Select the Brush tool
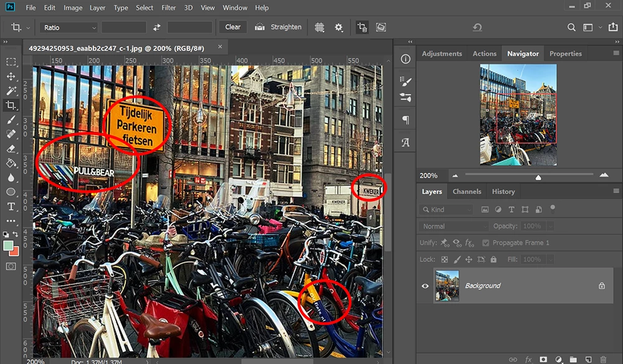The height and width of the screenshot is (364, 623). [11, 119]
